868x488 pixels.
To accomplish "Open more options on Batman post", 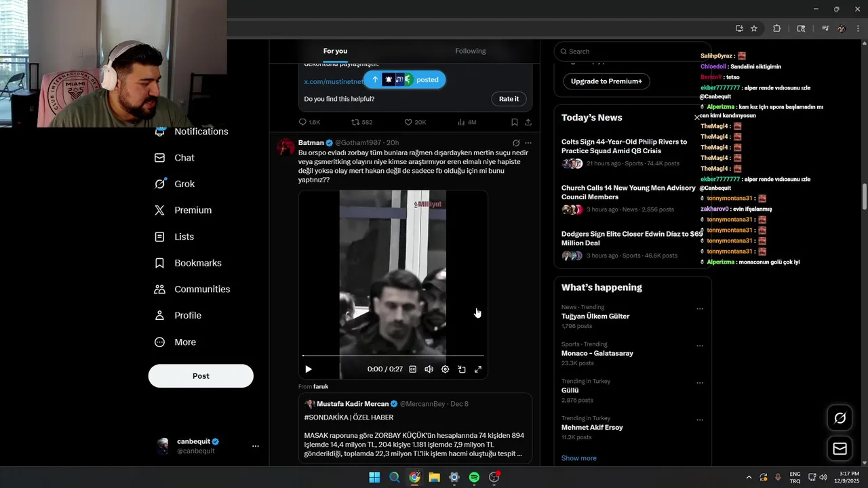I will coord(528,143).
